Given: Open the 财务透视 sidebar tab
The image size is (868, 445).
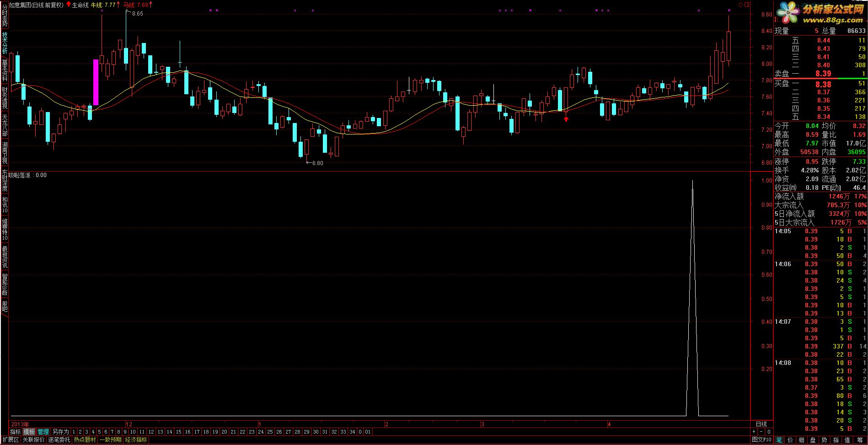Looking at the screenshot, I should [x=5, y=98].
